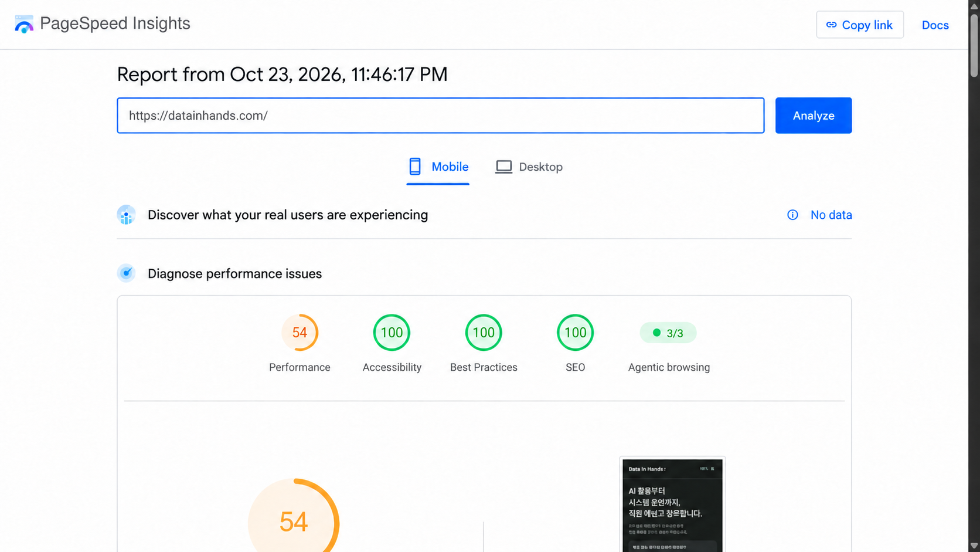980x552 pixels.
Task: Open the mobile page screenshot thumbnail
Action: 672,504
